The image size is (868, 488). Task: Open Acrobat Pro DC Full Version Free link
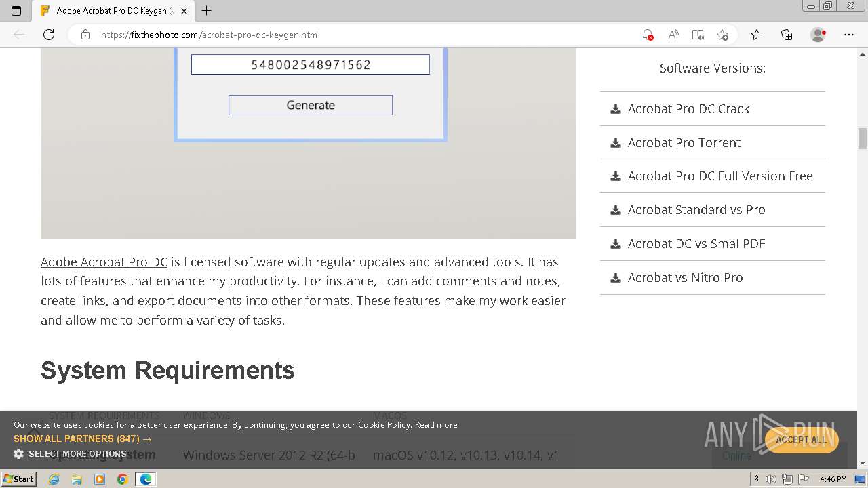(x=720, y=176)
